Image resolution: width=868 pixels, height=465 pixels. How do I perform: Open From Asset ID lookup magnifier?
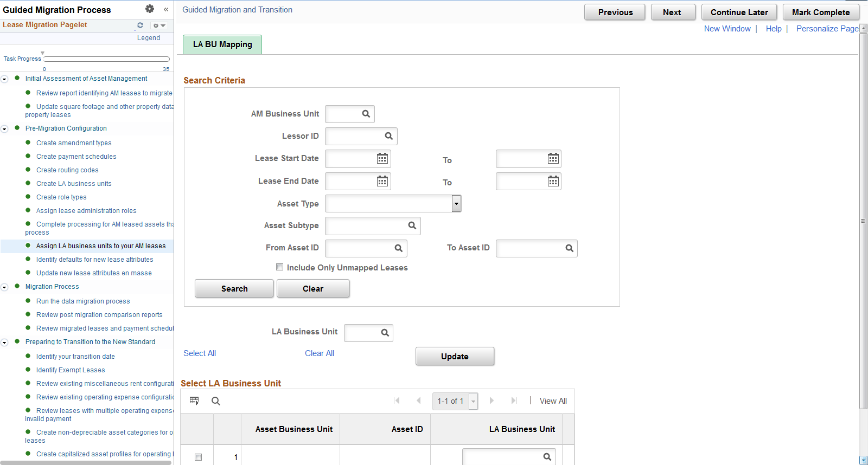pyautogui.click(x=399, y=248)
